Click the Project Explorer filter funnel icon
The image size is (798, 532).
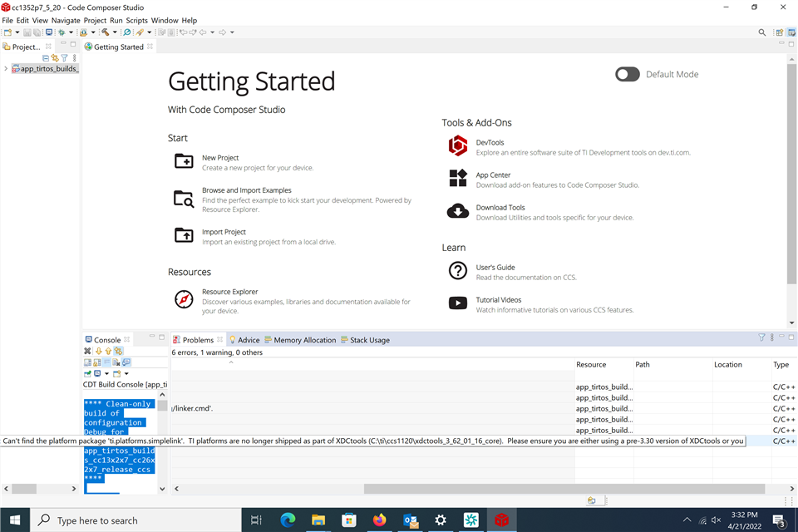(x=65, y=58)
